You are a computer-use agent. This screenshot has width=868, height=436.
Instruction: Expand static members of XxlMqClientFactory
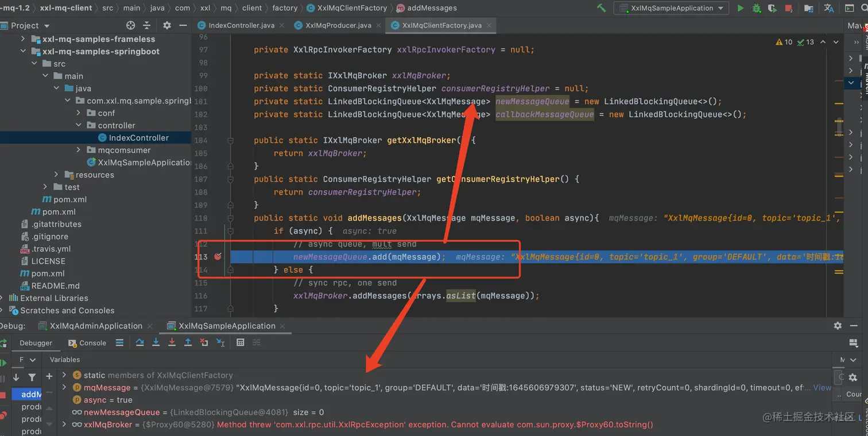(x=65, y=375)
